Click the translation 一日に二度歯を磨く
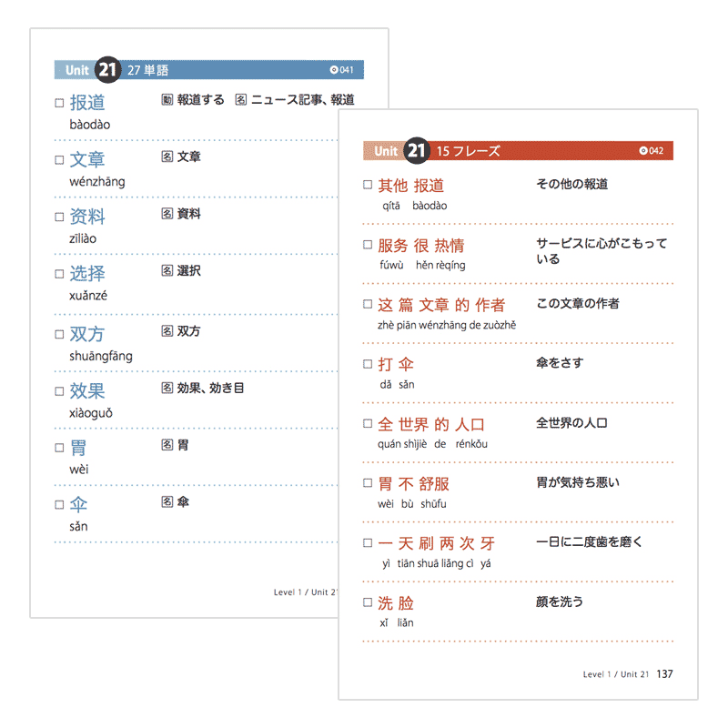 [x=590, y=541]
